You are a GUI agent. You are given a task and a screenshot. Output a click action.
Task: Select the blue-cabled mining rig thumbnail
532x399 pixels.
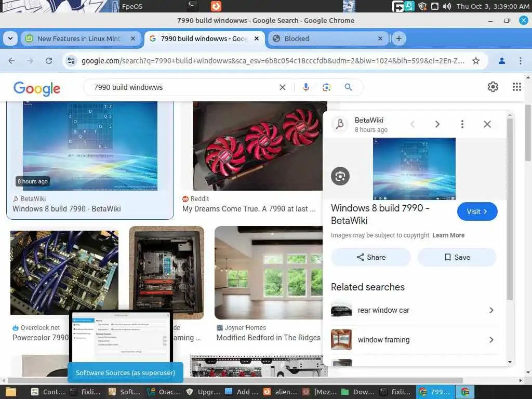[x=64, y=272]
